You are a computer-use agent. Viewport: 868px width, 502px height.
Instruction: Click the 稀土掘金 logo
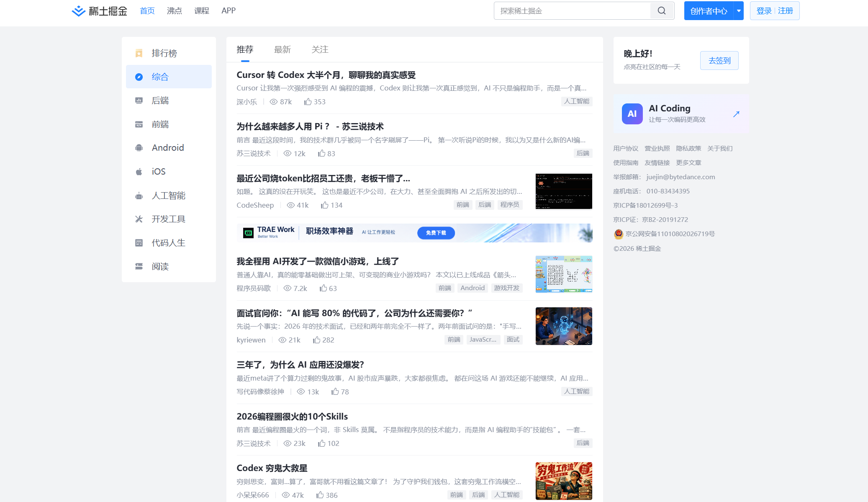tap(99, 11)
